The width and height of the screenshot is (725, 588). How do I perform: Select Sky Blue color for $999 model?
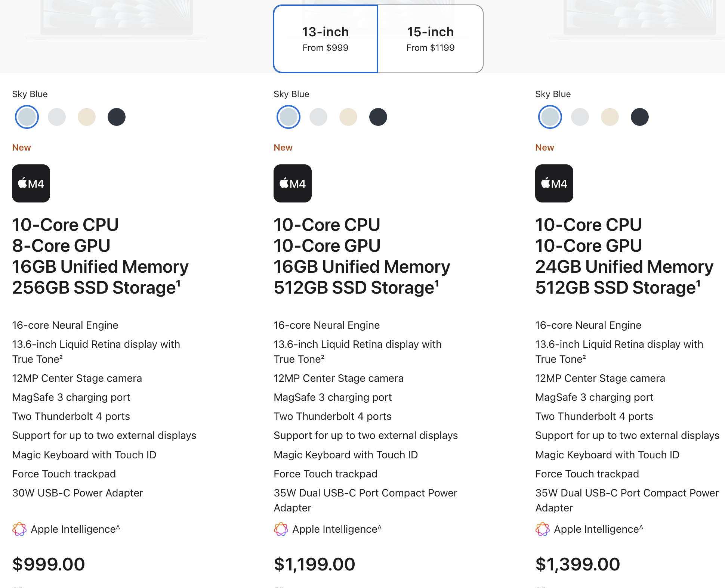coord(27,117)
